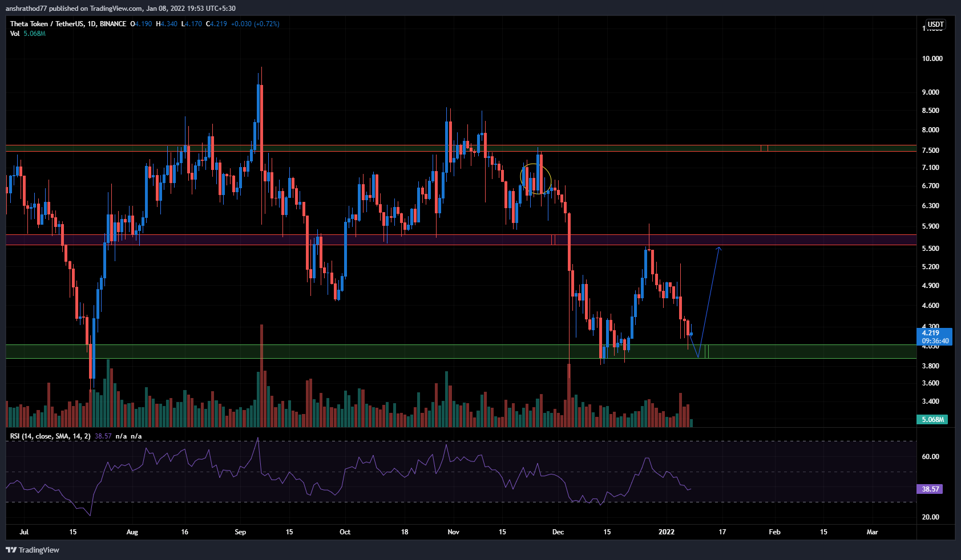Click the Feb label on time axis
Viewport: 961px width, 560px height.
point(774,532)
